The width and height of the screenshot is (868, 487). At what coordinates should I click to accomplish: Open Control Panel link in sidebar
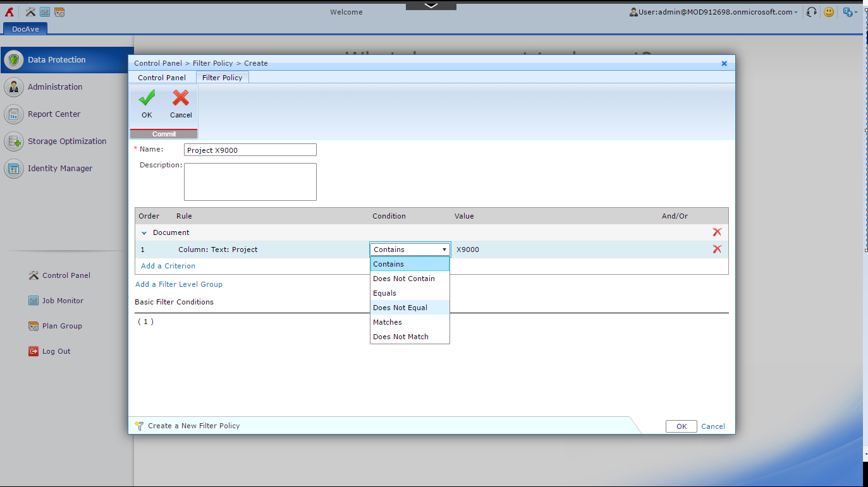[x=66, y=275]
